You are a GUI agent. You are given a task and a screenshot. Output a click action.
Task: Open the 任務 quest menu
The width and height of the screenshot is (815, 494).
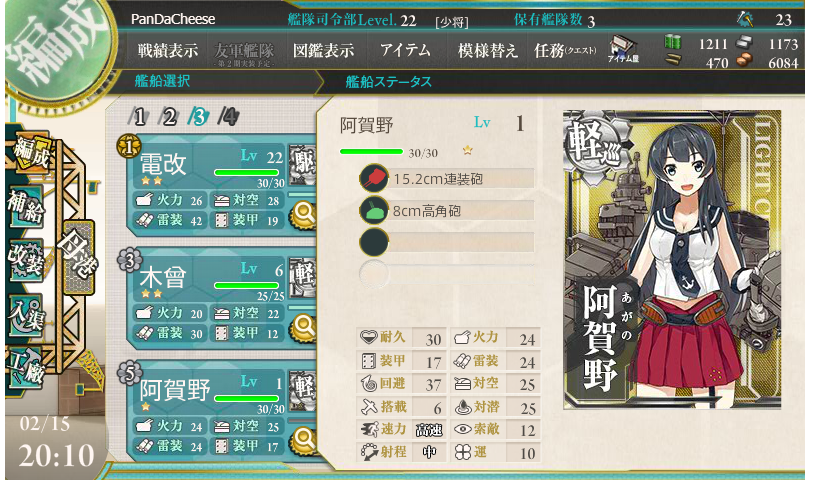click(x=565, y=50)
